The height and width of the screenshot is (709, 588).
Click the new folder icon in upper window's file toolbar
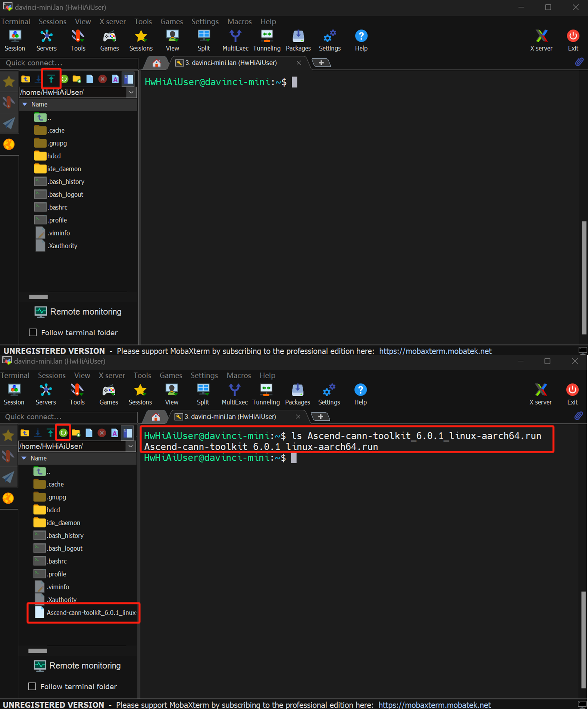[77, 79]
